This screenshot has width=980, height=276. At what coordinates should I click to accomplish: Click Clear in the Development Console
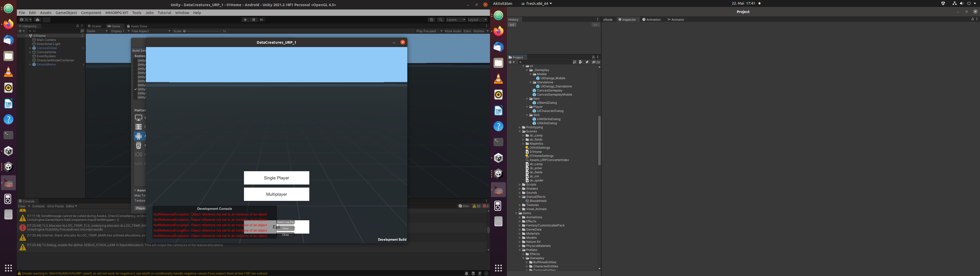click(x=285, y=228)
